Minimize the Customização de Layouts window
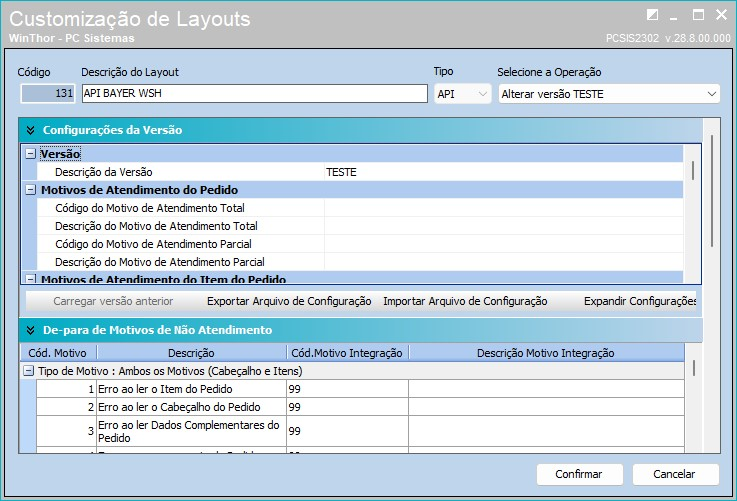737x501 pixels. [x=674, y=17]
